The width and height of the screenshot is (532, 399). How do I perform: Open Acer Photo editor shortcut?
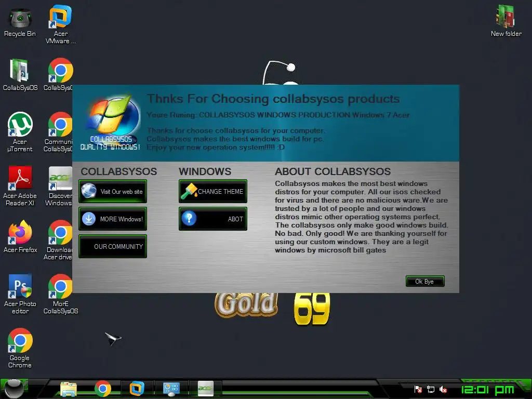tap(20, 294)
